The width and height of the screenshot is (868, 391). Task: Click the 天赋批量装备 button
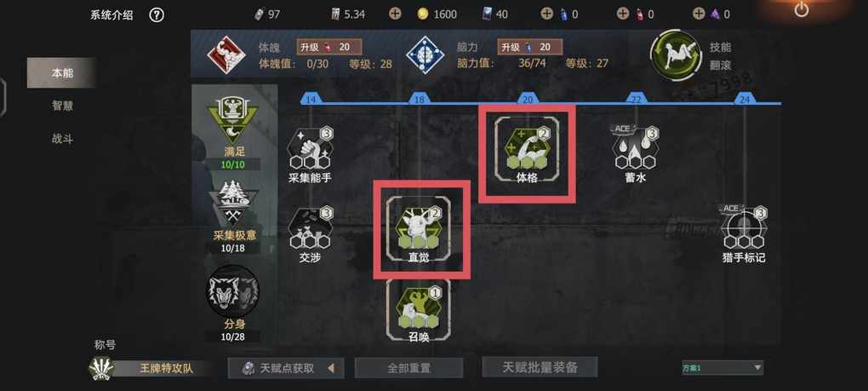click(x=540, y=367)
